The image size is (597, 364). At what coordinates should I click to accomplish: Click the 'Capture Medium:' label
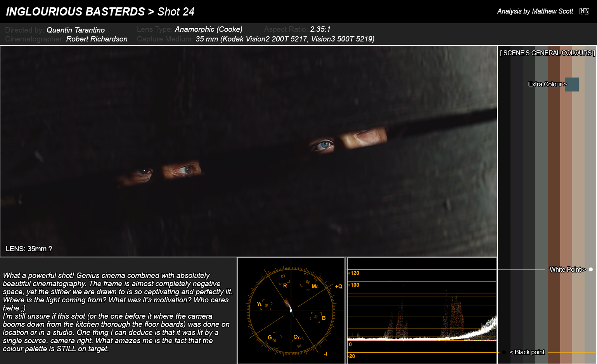pyautogui.click(x=165, y=39)
